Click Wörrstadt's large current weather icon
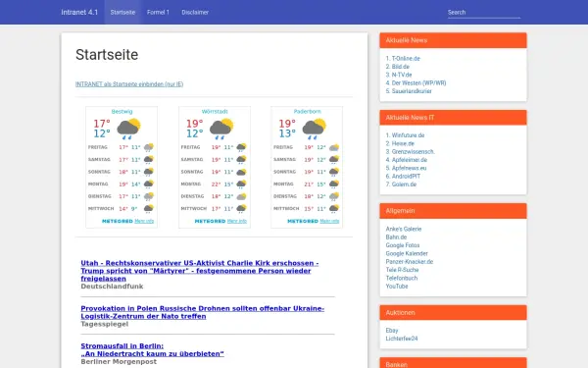The image size is (588, 368). pyautogui.click(x=221, y=129)
